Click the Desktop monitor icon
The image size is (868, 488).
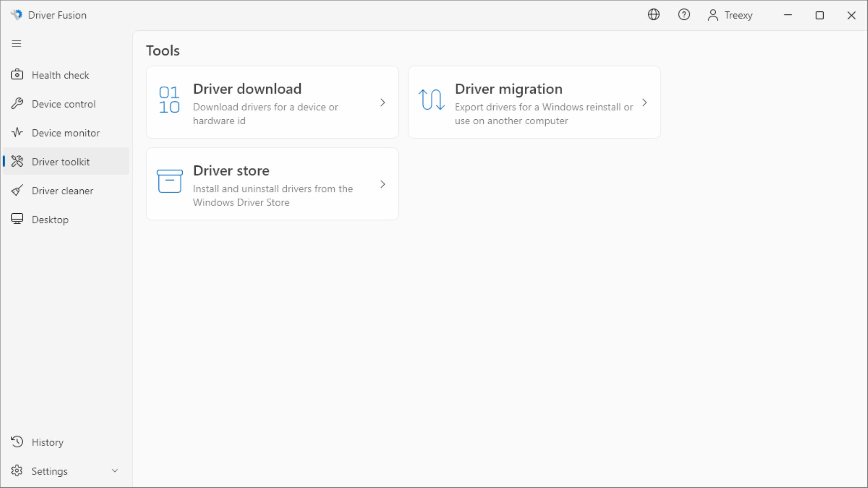(x=17, y=219)
